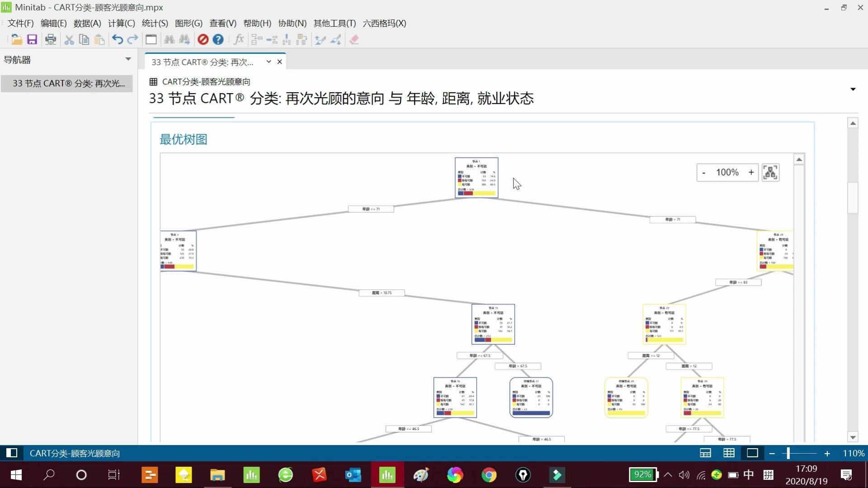
Task: Open the output tab dropdown arrow
Action: point(268,62)
